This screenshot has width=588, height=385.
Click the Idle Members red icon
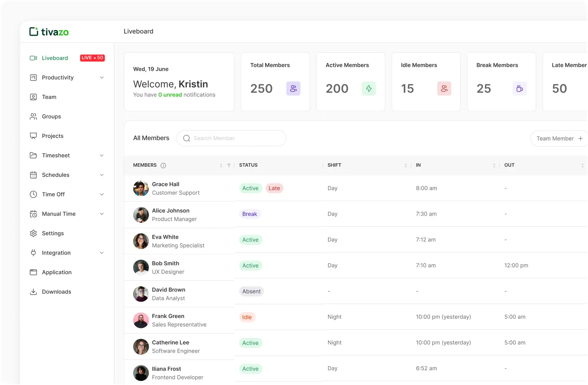[x=444, y=89]
